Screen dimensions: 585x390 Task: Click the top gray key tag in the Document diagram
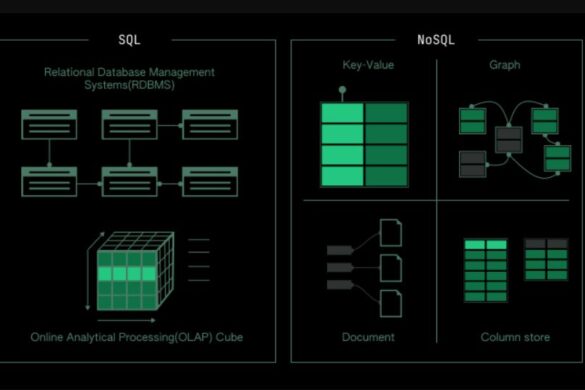(x=340, y=250)
